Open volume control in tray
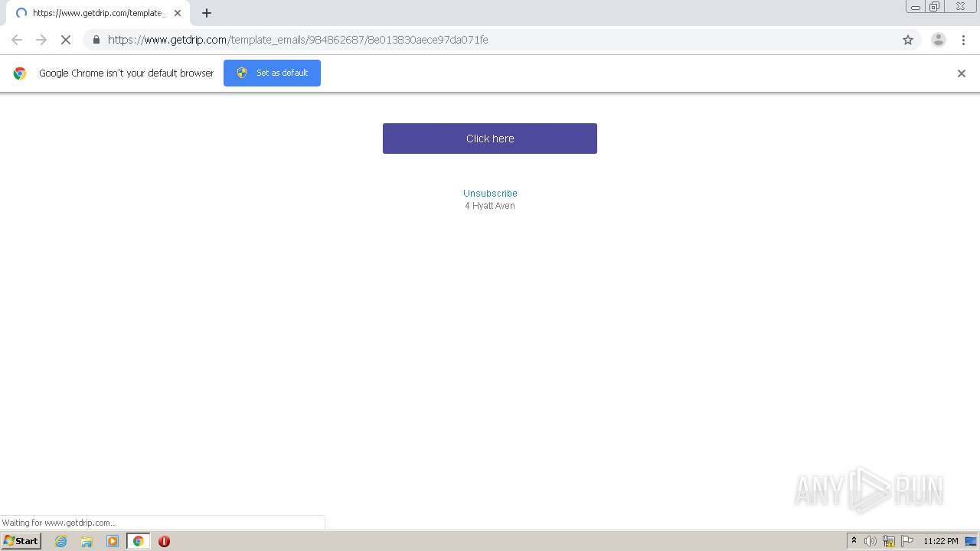980x551 pixels. pyautogui.click(x=871, y=541)
